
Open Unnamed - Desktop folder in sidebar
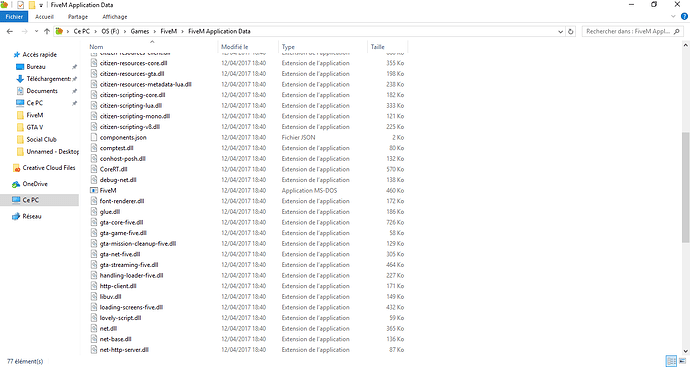coord(52,151)
